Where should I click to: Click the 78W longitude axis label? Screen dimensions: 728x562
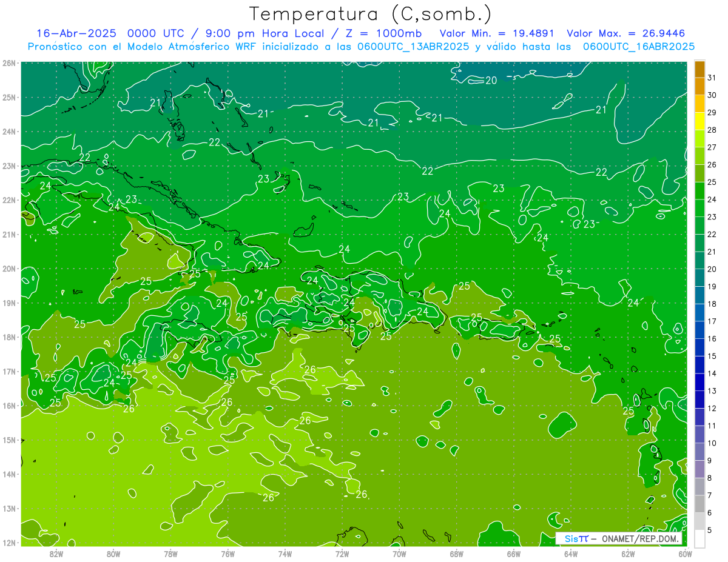170,554
